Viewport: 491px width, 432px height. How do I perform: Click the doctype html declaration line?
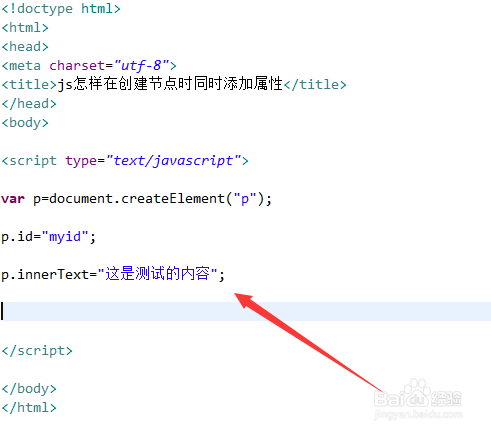pyautogui.click(x=61, y=9)
